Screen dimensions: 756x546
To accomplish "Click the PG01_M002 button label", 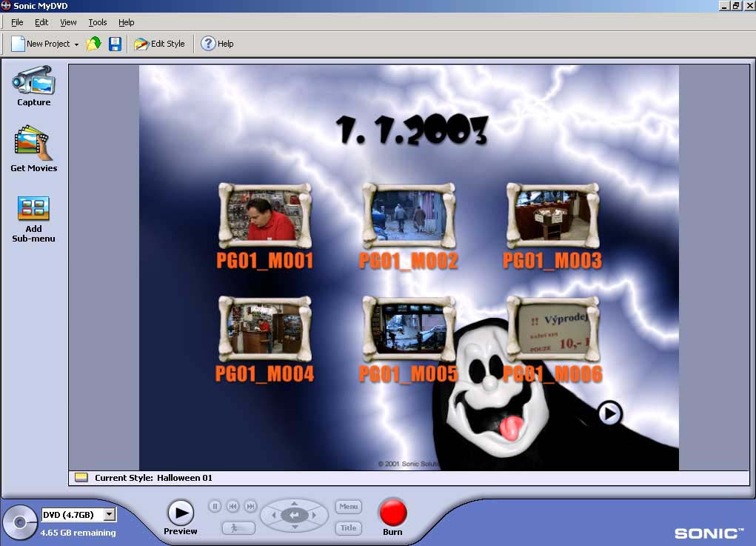I will pos(409,261).
